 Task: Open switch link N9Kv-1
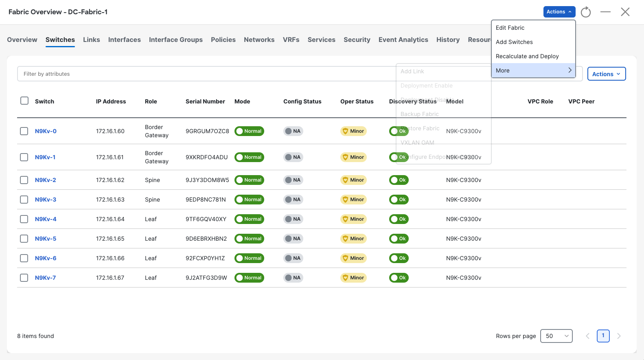(45, 157)
